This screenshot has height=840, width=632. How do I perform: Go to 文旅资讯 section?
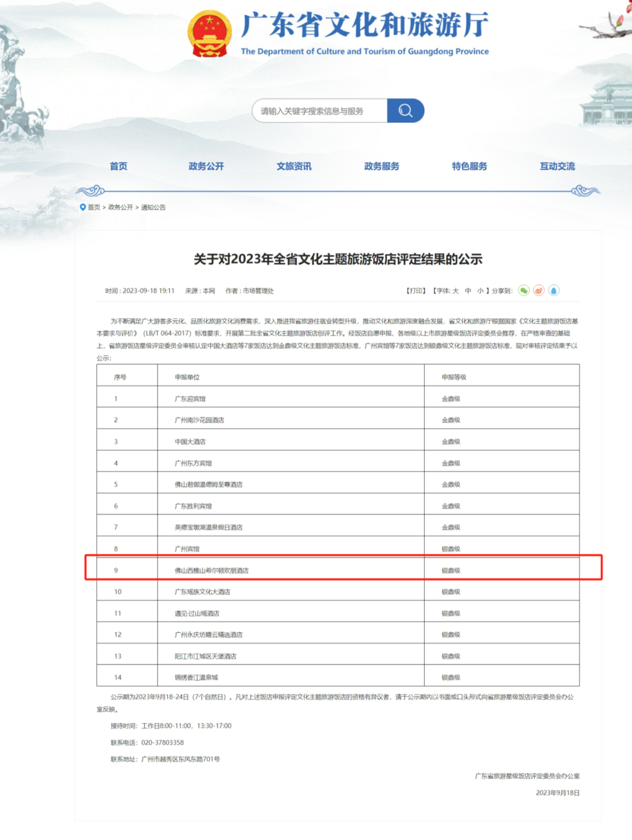point(294,166)
